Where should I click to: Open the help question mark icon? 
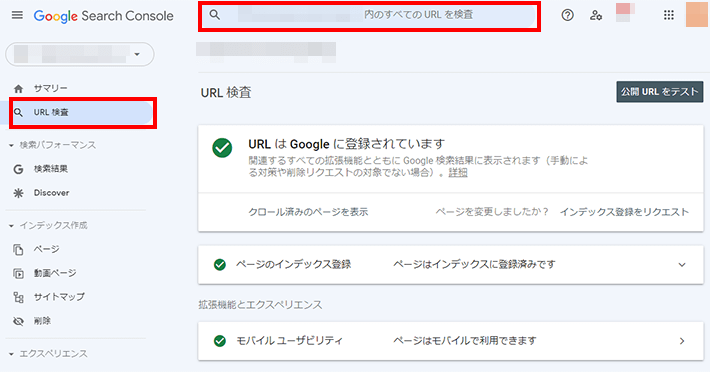(x=567, y=15)
